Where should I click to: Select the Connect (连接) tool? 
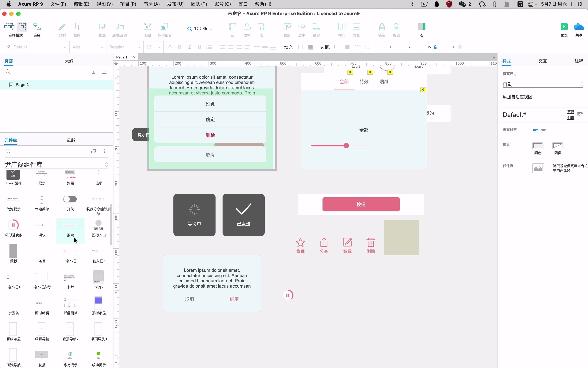[37, 27]
